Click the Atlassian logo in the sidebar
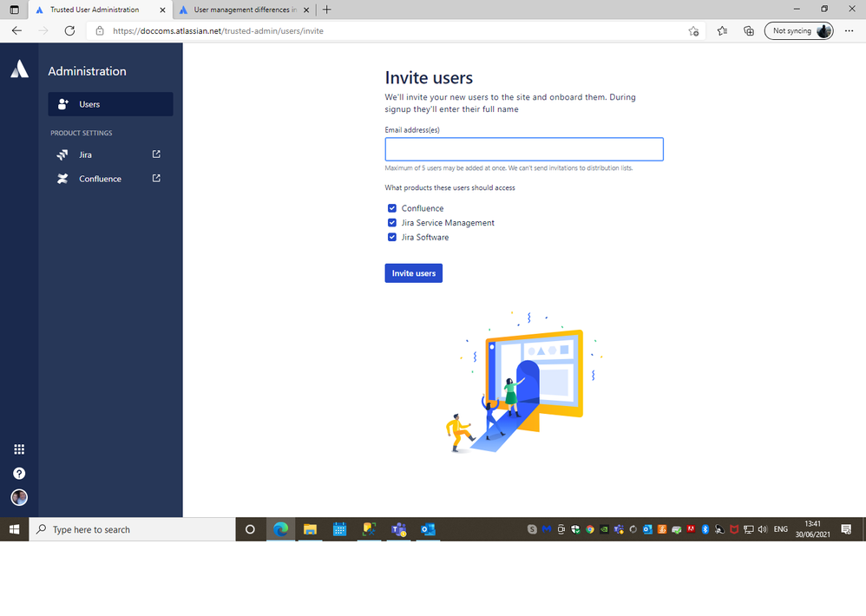Screen dimensions: 866x616 point(19,69)
